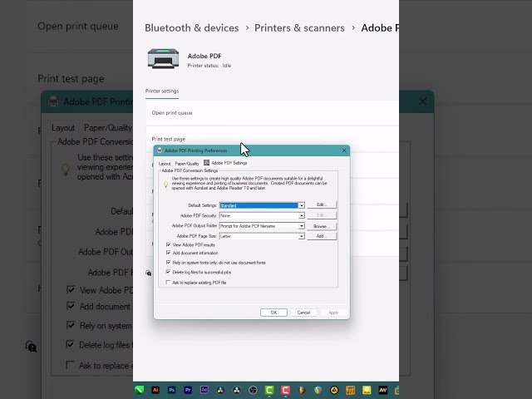Click the Adobe PDF printer device icon

pyautogui.click(x=163, y=59)
